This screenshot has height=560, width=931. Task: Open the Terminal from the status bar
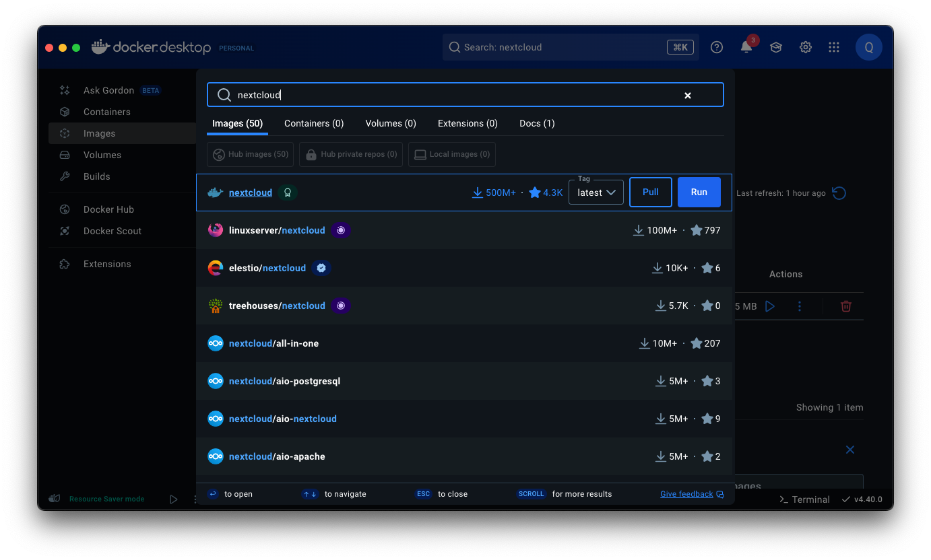[804, 499]
